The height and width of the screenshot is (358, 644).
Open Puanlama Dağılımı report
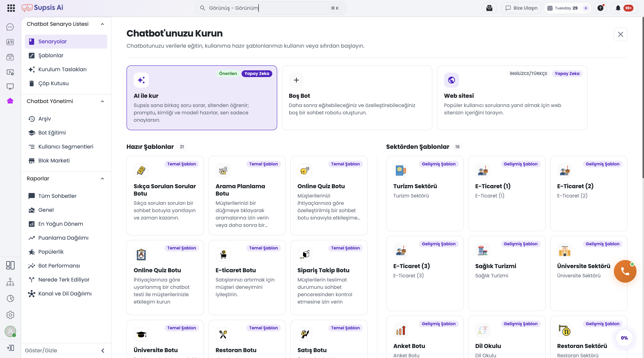coord(66,238)
